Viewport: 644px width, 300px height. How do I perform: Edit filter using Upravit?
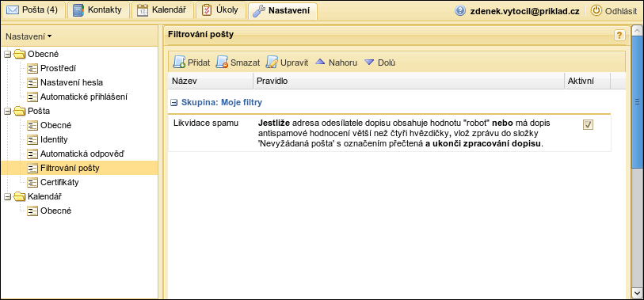287,63
